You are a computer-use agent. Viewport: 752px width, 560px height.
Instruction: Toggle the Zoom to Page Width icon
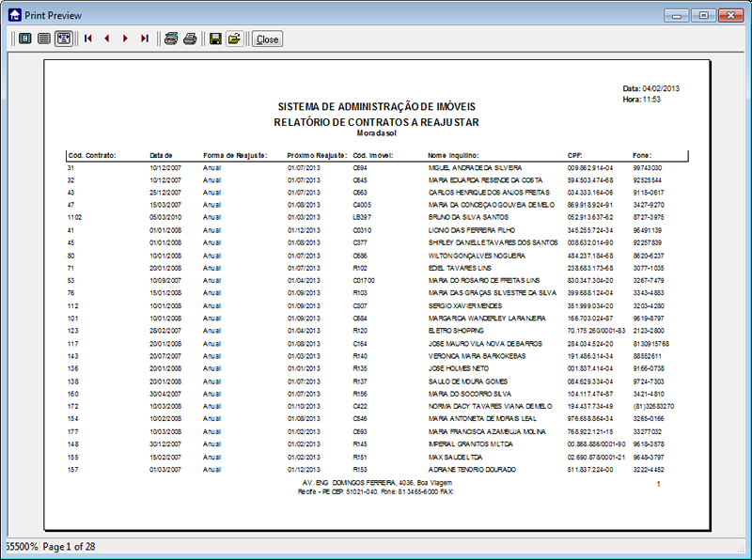tap(63, 39)
